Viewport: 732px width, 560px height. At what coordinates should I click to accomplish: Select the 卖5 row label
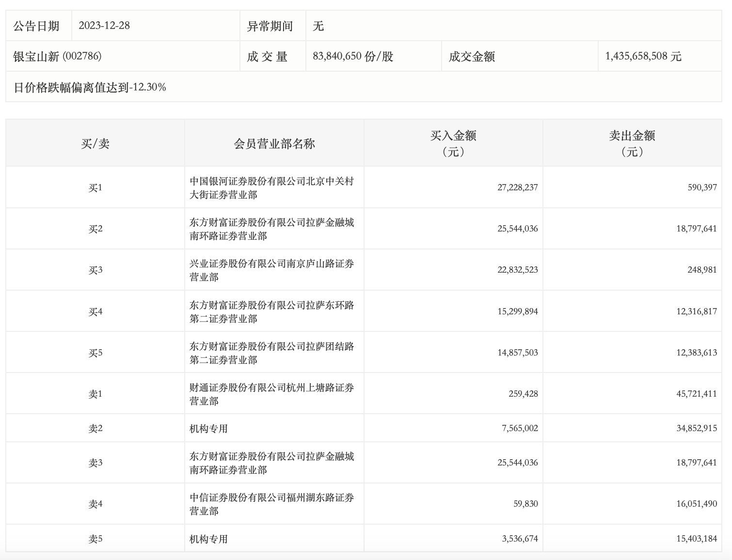[95, 539]
